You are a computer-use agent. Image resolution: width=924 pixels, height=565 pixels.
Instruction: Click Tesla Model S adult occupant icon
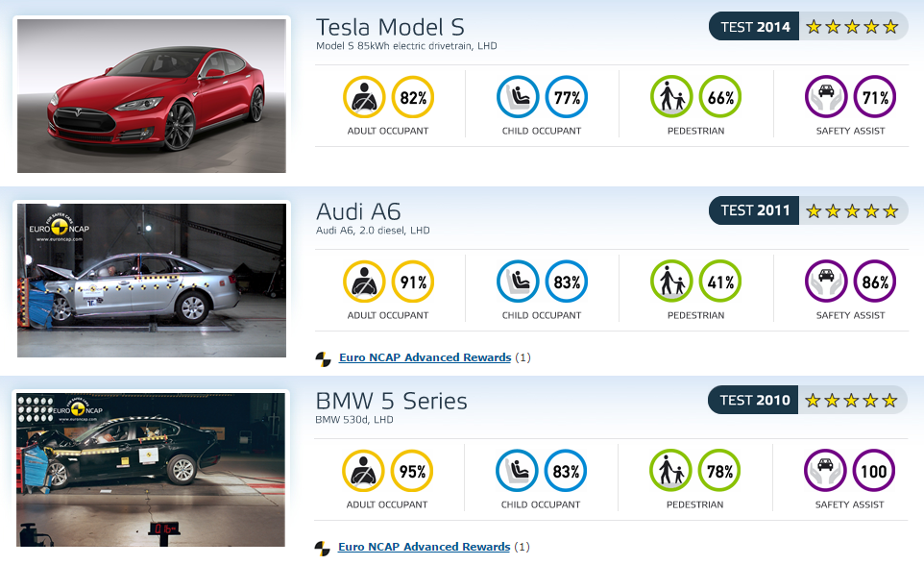pos(364,97)
